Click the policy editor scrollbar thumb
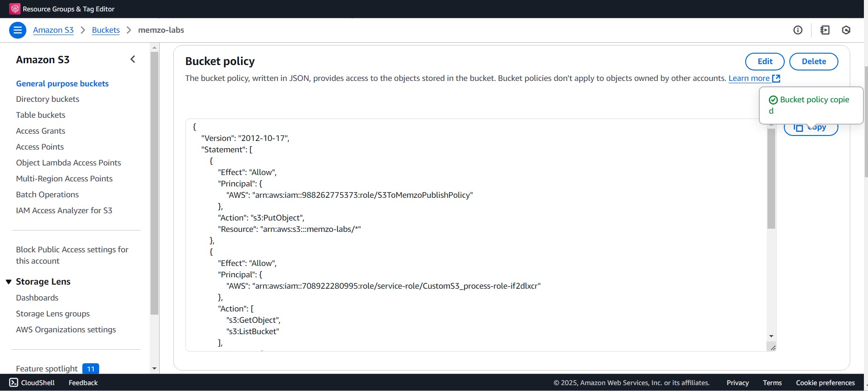This screenshot has width=868, height=391. [x=771, y=178]
